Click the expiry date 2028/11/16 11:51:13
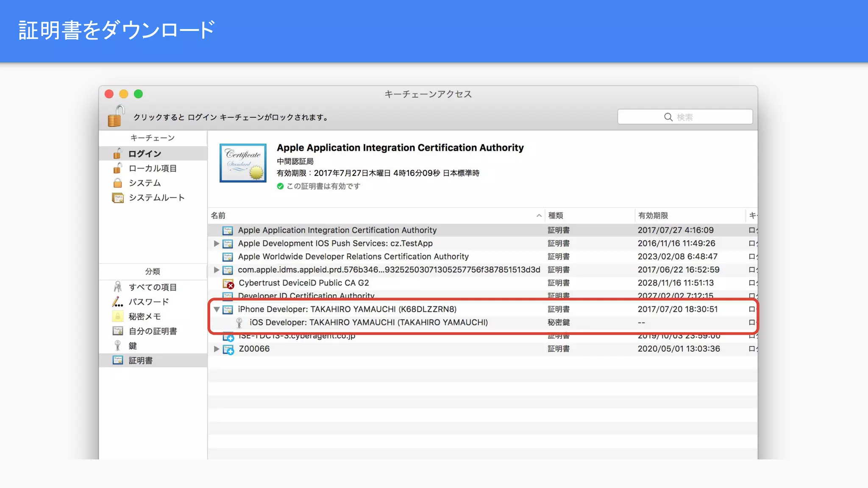The image size is (868, 488). pyautogui.click(x=676, y=283)
